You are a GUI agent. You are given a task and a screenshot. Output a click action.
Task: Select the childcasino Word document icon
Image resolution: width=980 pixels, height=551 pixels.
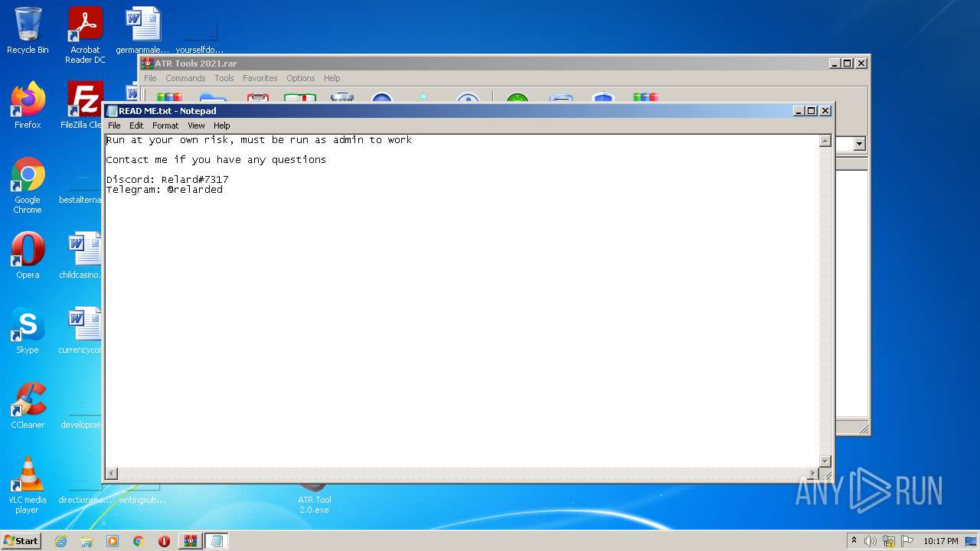pyautogui.click(x=81, y=256)
